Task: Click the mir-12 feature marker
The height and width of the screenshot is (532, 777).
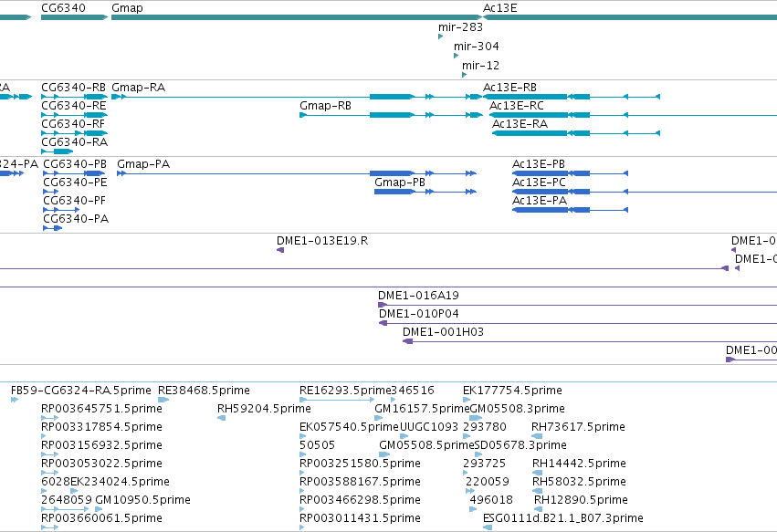Action: [464, 75]
